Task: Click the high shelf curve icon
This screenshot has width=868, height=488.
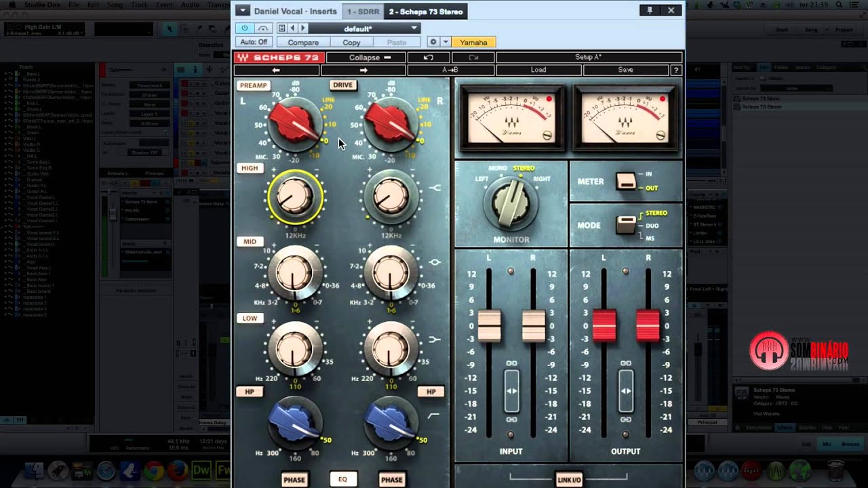Action: pyautogui.click(x=435, y=188)
